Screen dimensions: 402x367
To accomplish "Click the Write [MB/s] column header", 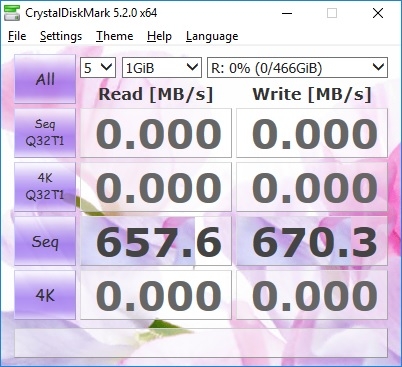I will tap(312, 94).
